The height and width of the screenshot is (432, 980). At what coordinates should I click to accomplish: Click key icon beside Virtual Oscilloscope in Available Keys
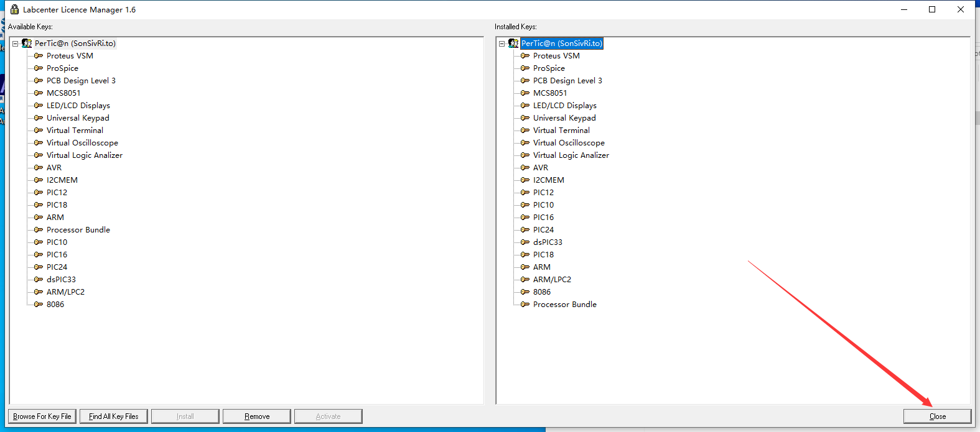point(39,143)
